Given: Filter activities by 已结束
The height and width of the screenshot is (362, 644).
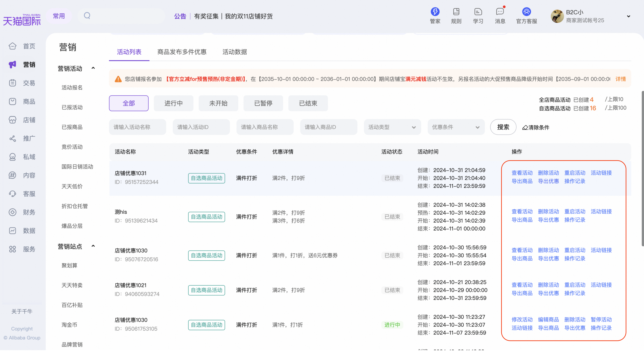Looking at the screenshot, I should (x=308, y=103).
